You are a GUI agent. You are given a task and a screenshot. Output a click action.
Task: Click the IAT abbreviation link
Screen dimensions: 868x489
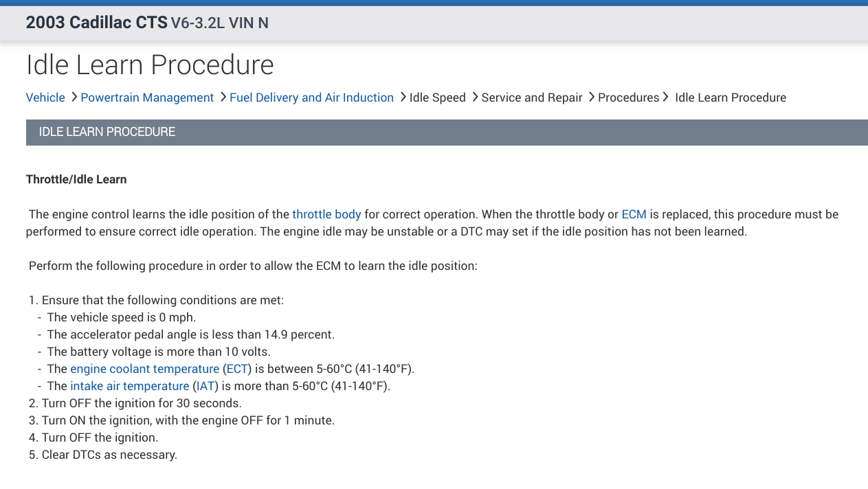(205, 386)
